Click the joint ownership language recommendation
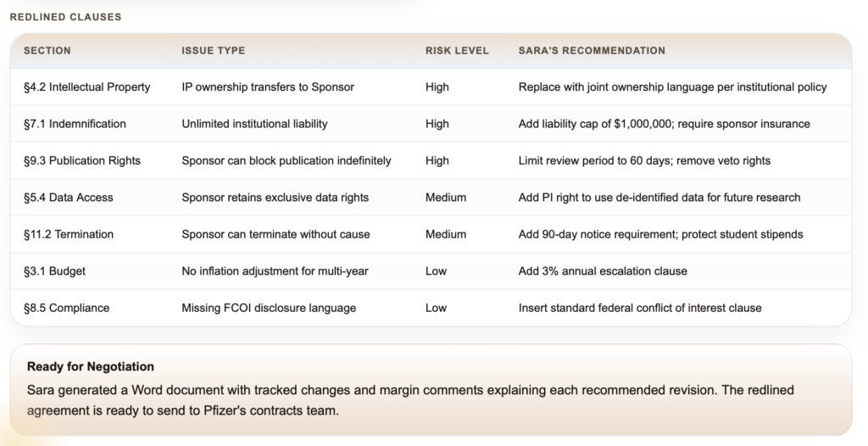The height and width of the screenshot is (446, 868). click(672, 87)
